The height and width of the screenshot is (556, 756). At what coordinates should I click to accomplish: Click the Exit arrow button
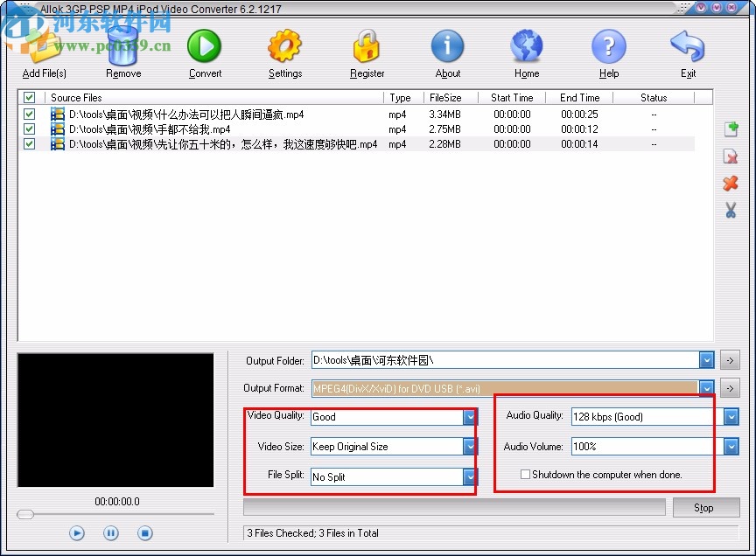click(x=688, y=48)
